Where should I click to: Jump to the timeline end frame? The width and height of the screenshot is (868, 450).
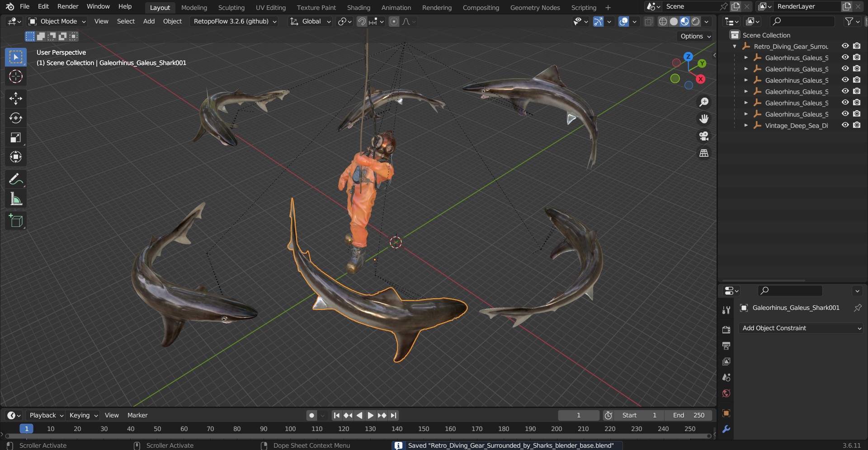[394, 415]
